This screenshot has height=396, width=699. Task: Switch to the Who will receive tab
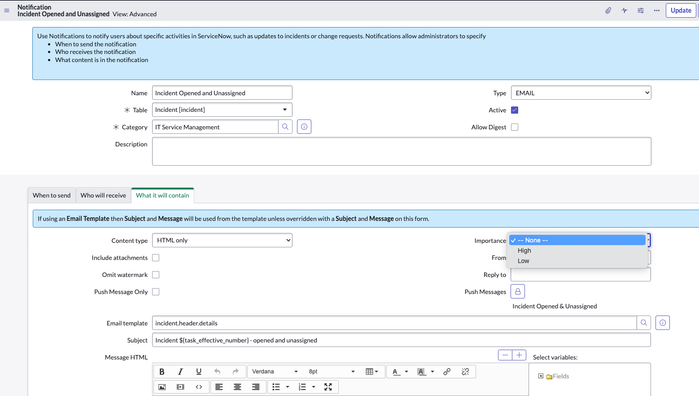pos(103,195)
